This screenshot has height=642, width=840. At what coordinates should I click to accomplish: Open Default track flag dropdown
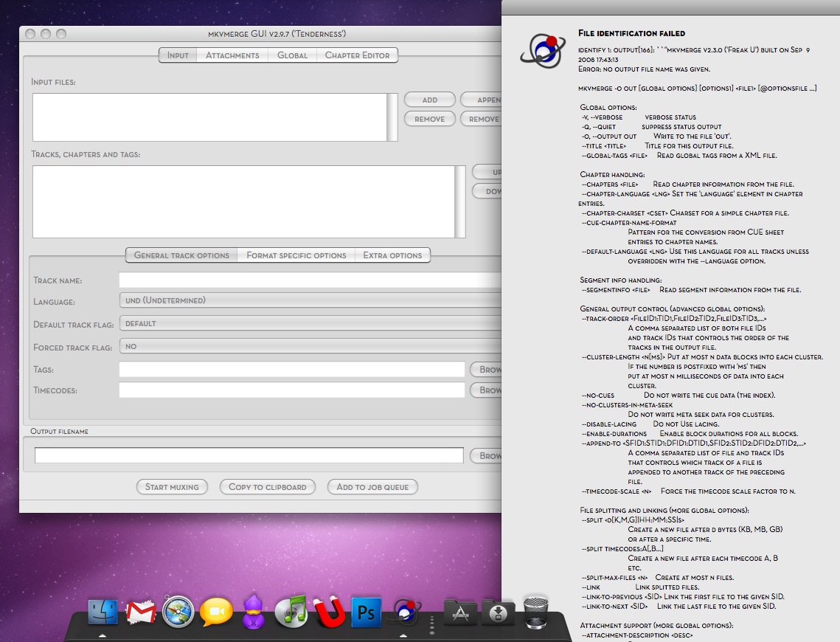click(x=310, y=323)
